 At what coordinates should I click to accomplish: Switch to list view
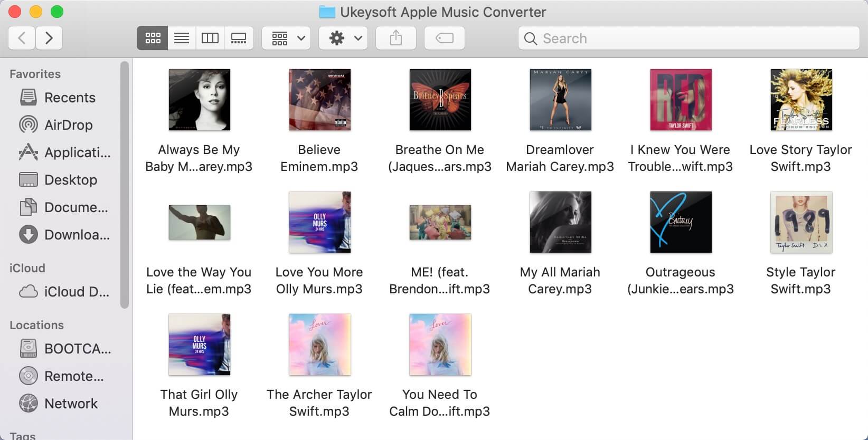[x=182, y=38]
